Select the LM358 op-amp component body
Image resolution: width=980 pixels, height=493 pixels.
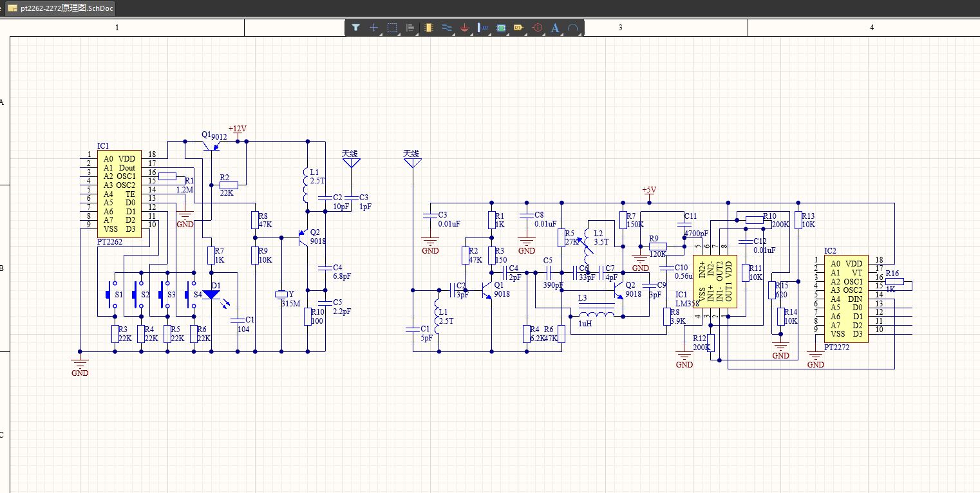(715, 281)
